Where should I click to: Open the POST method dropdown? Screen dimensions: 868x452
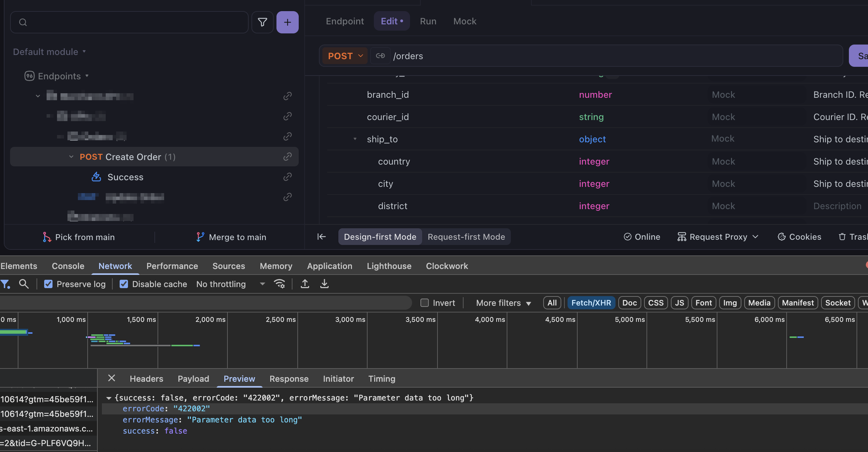(345, 56)
